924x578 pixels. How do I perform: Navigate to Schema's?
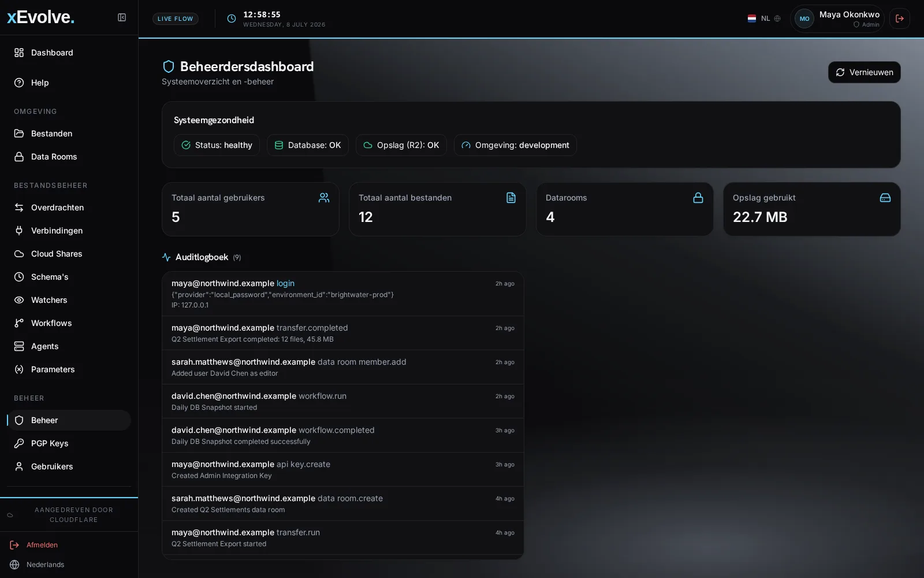(69, 277)
